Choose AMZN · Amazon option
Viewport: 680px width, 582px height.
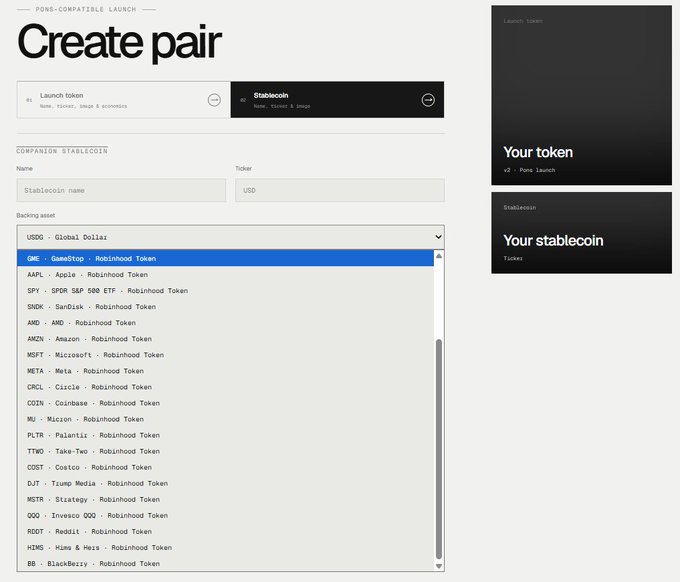[226, 339]
